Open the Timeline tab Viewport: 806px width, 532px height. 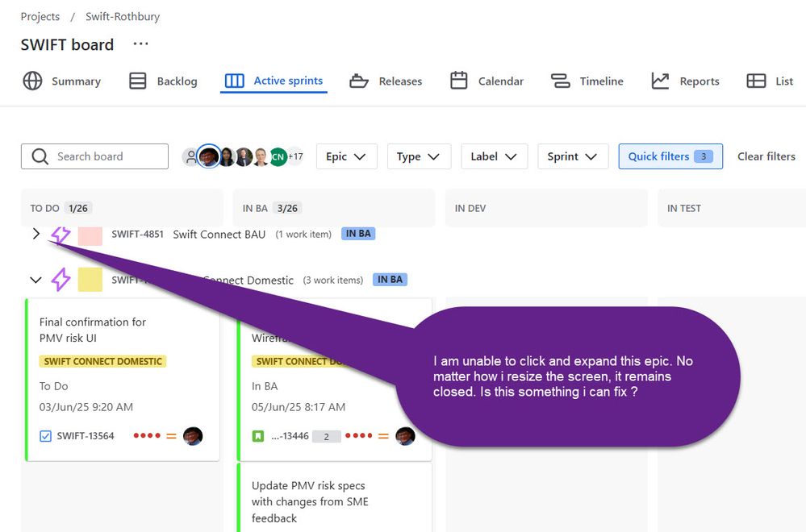click(x=587, y=81)
